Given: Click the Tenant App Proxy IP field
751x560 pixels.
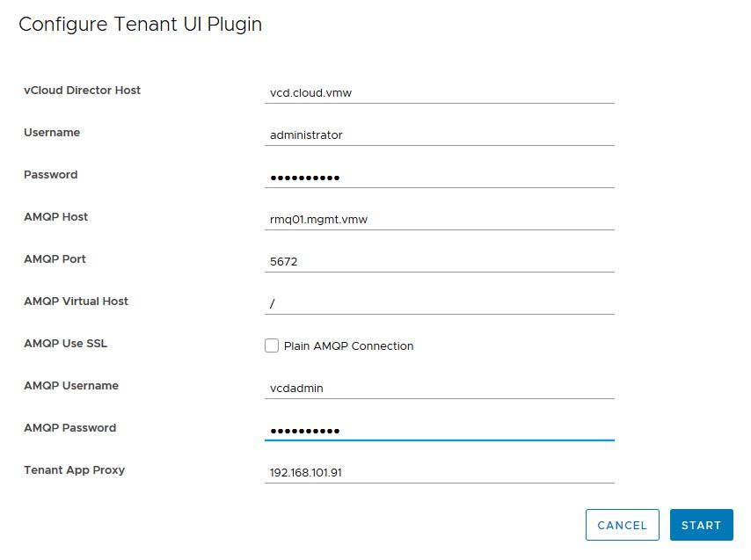Looking at the screenshot, I should coord(439,472).
